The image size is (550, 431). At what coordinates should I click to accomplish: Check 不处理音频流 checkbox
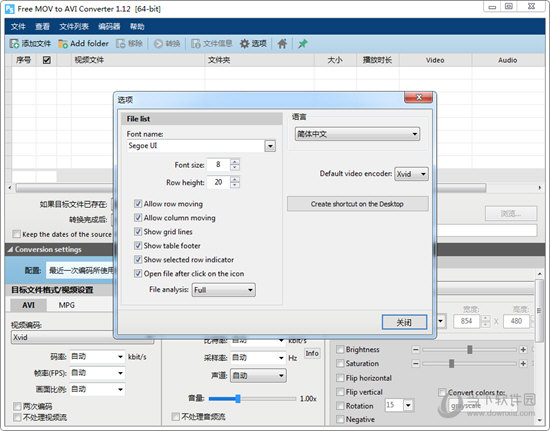point(175,417)
